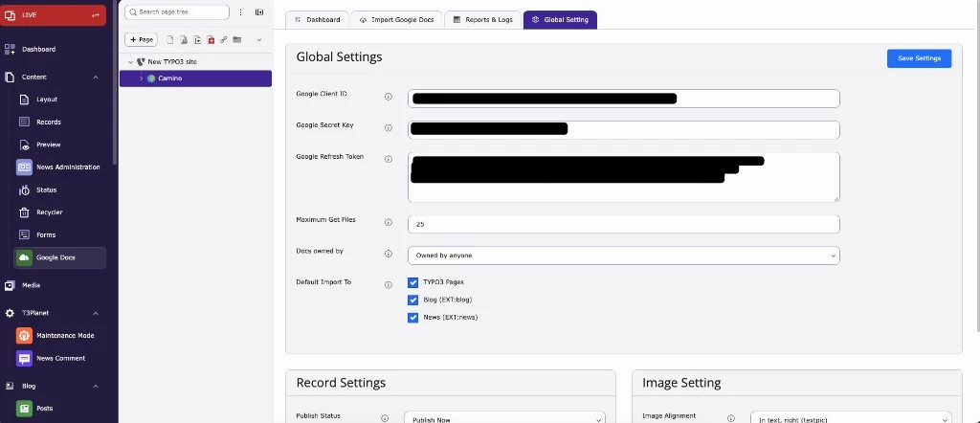This screenshot has height=423, width=980.
Task: Open the page tree three-dot options menu
Action: tap(241, 12)
